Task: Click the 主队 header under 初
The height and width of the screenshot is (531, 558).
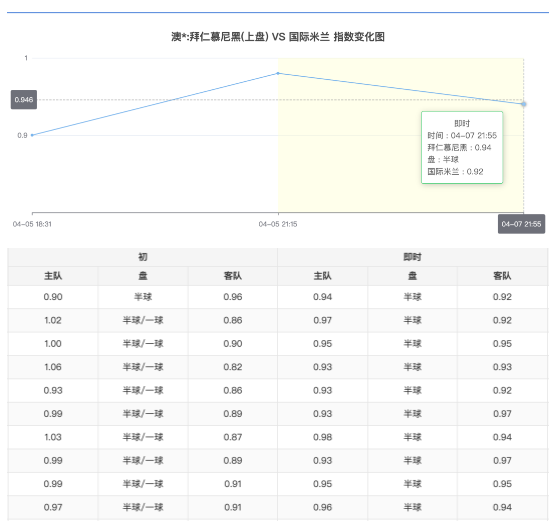Action: tap(53, 276)
